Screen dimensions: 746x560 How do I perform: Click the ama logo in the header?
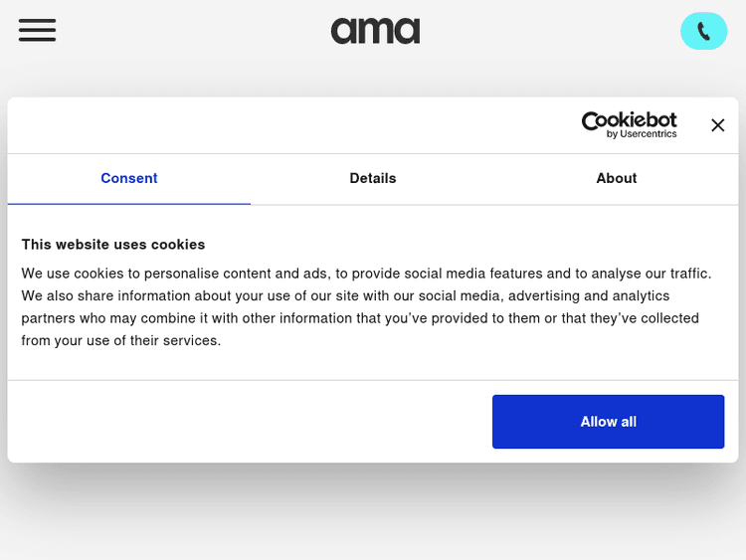point(375,31)
